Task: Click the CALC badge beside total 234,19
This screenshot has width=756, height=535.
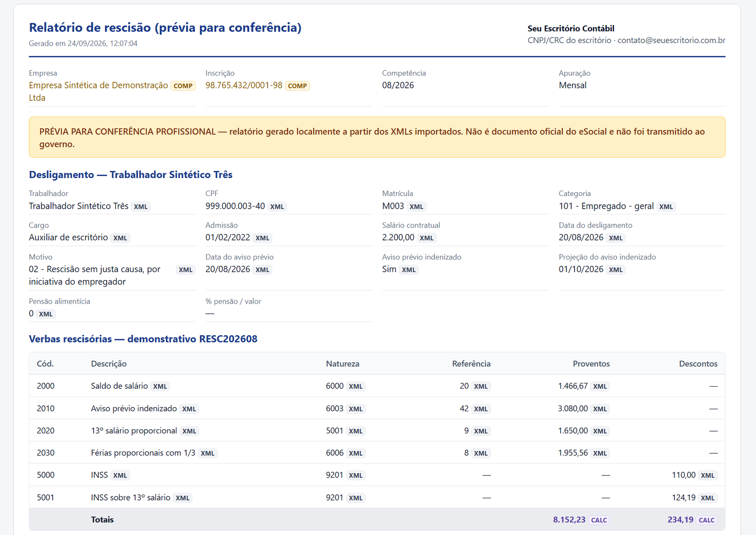Action: (x=706, y=520)
